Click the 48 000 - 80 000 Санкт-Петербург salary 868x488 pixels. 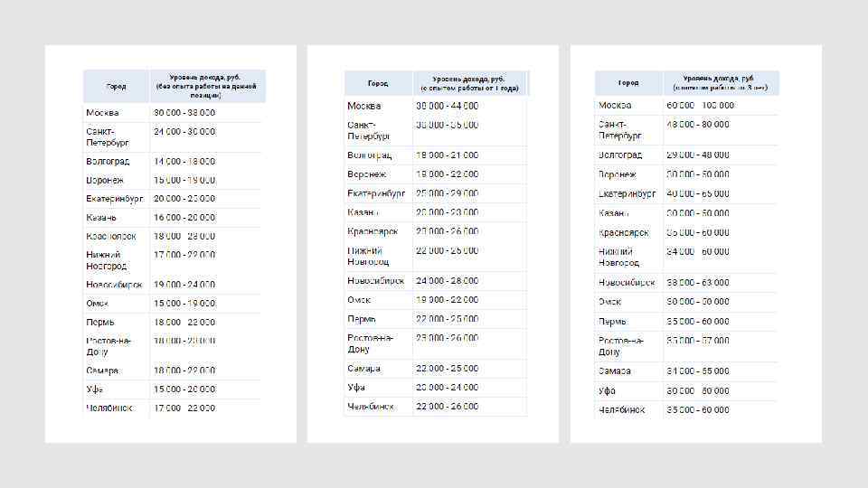click(x=698, y=124)
